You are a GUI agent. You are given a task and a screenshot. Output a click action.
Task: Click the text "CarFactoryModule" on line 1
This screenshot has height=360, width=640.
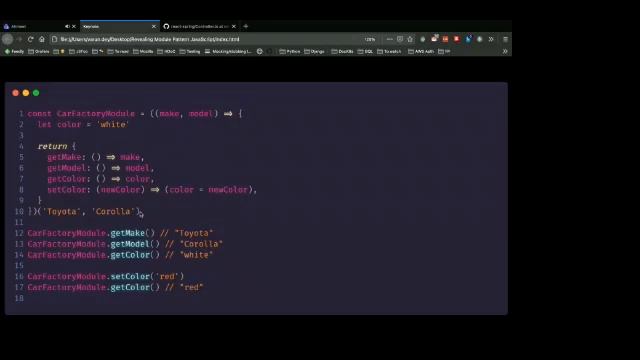(96, 113)
